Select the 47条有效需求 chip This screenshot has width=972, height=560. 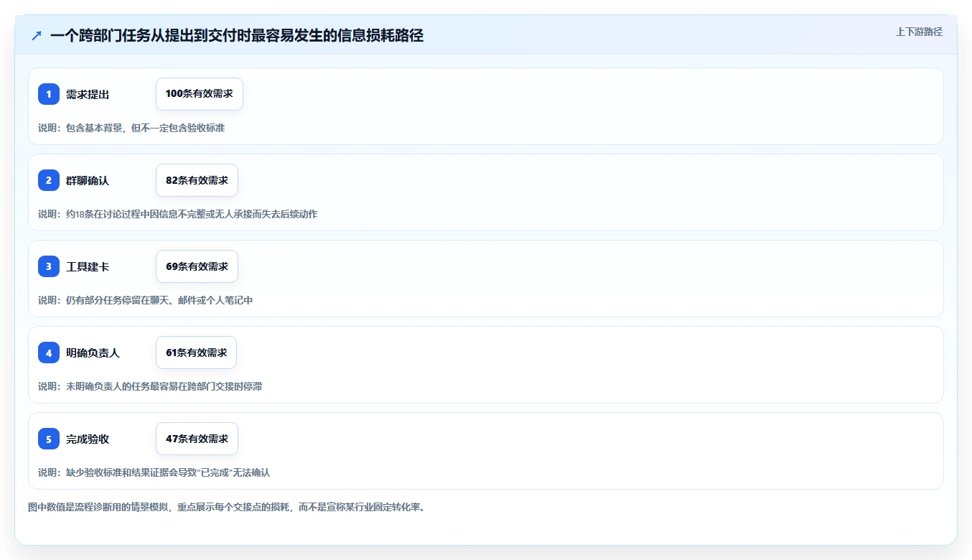(197, 439)
